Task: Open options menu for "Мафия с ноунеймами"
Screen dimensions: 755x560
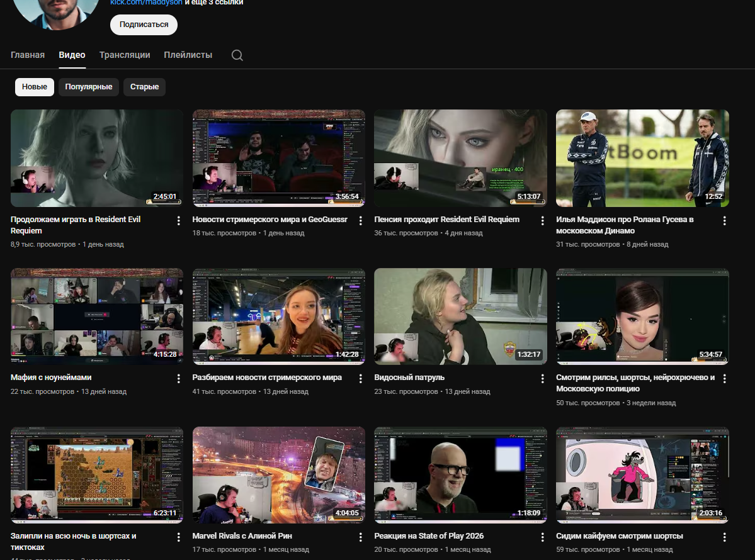Action: point(179,379)
